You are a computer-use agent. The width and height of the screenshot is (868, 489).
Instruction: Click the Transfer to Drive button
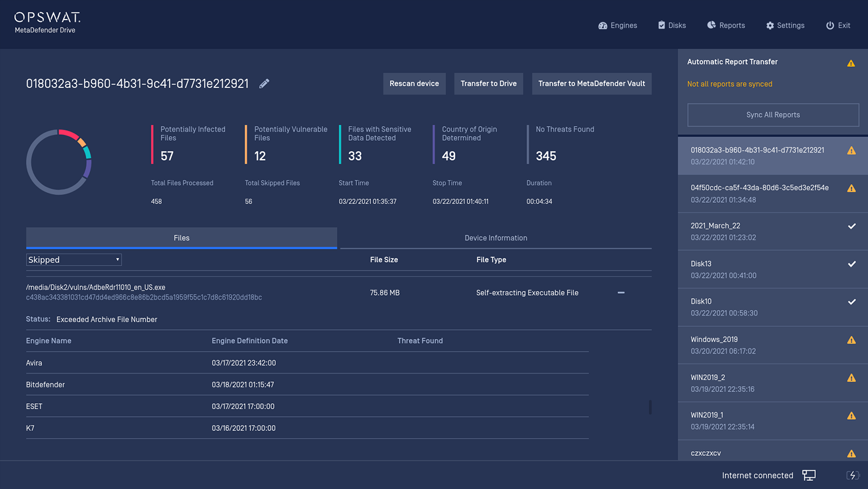[488, 84]
